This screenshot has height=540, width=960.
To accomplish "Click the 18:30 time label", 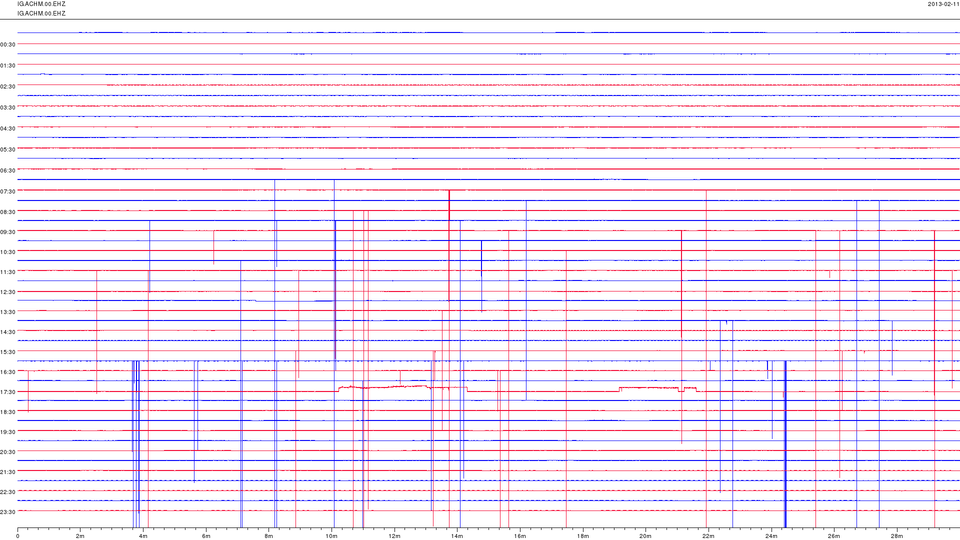I will coord(7,412).
